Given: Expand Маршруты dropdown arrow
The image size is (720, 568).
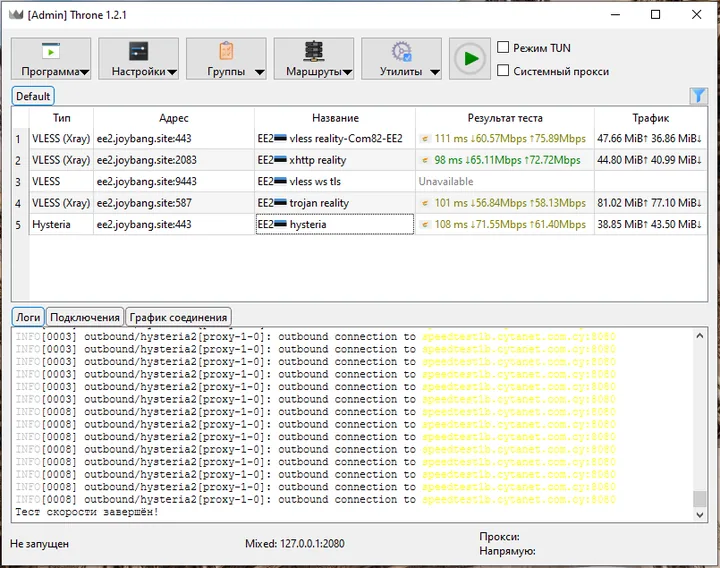Looking at the screenshot, I should [x=348, y=73].
